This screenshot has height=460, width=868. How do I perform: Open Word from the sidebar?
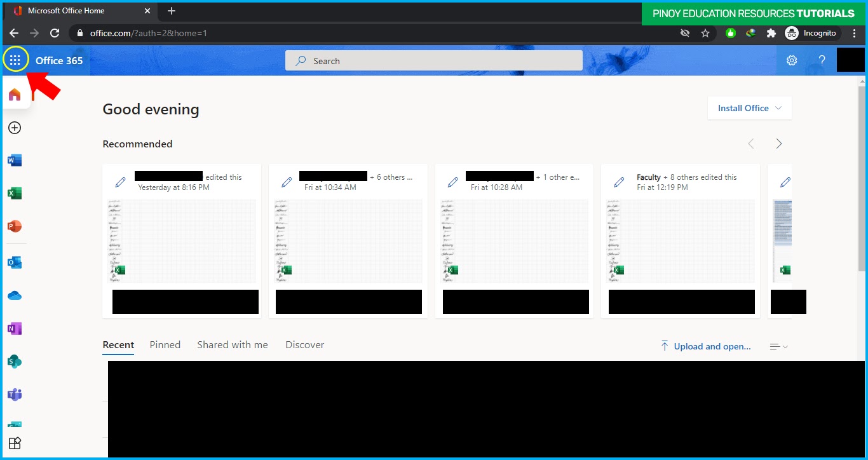click(x=15, y=161)
